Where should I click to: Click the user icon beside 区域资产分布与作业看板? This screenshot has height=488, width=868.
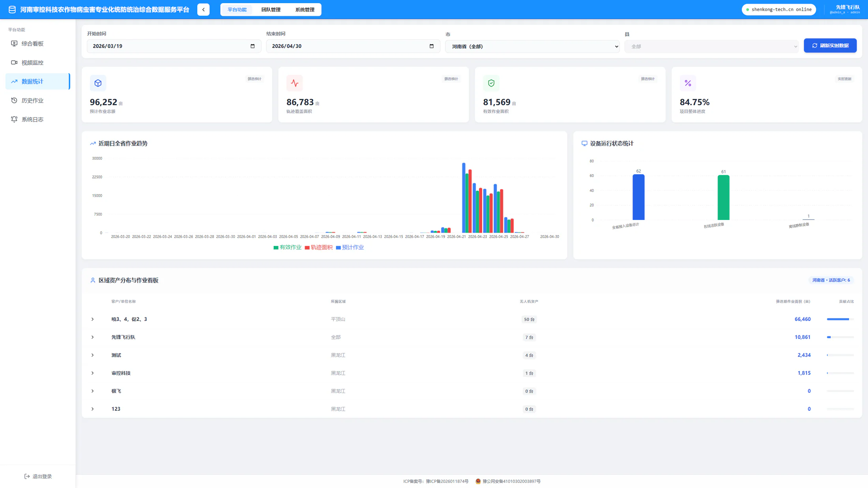click(93, 280)
